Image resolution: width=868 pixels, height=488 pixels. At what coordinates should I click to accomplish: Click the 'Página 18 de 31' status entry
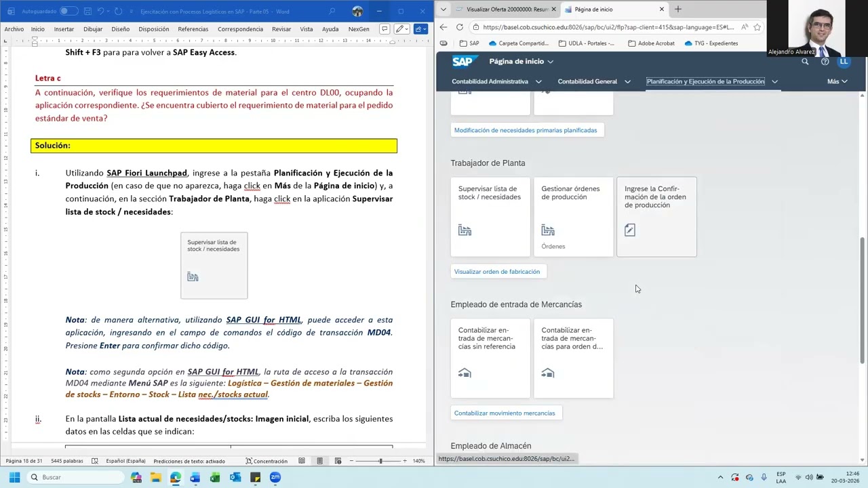pyautogui.click(x=24, y=461)
